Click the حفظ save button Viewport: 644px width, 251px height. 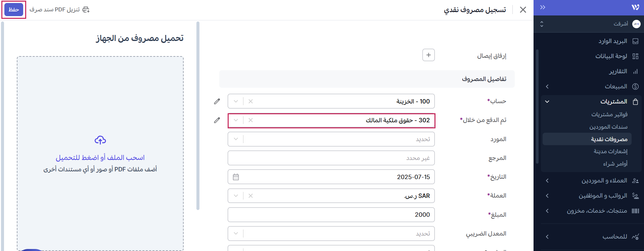[14, 9]
